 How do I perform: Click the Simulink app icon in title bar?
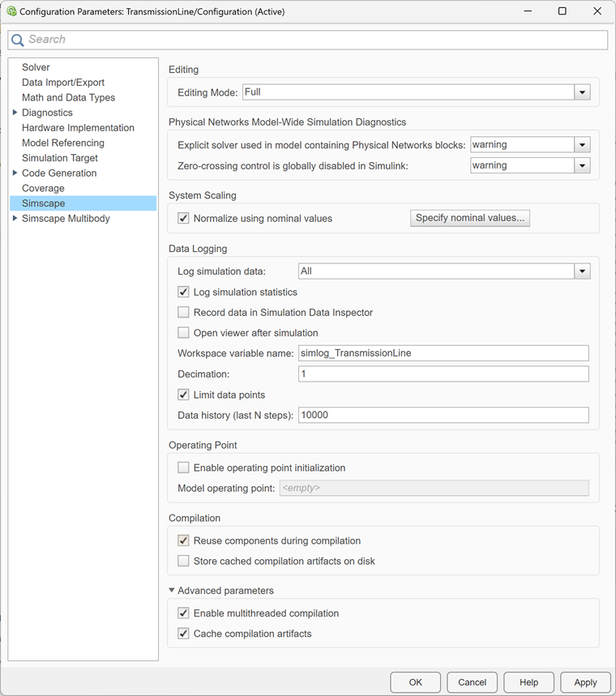click(x=11, y=11)
